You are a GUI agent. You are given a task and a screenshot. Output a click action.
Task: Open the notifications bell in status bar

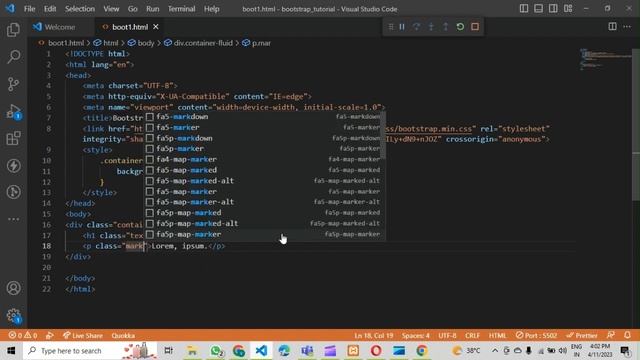627,336
